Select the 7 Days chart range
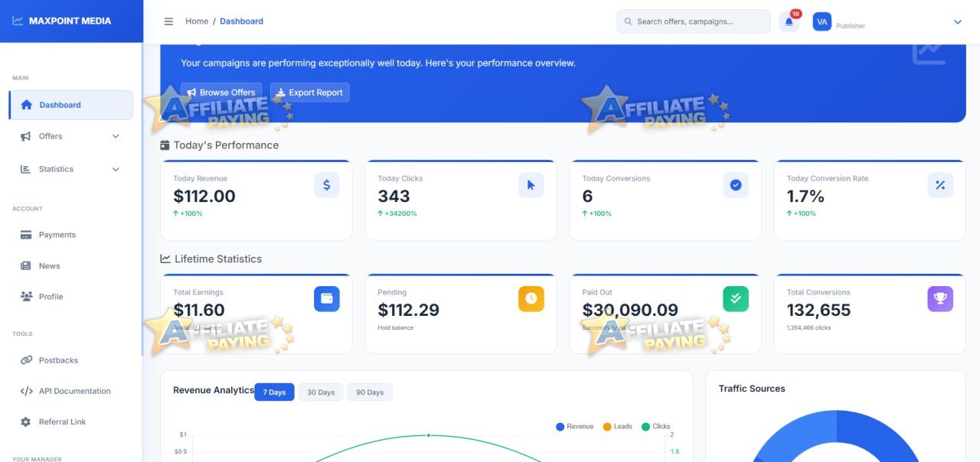The width and height of the screenshot is (980, 462). [x=274, y=392]
